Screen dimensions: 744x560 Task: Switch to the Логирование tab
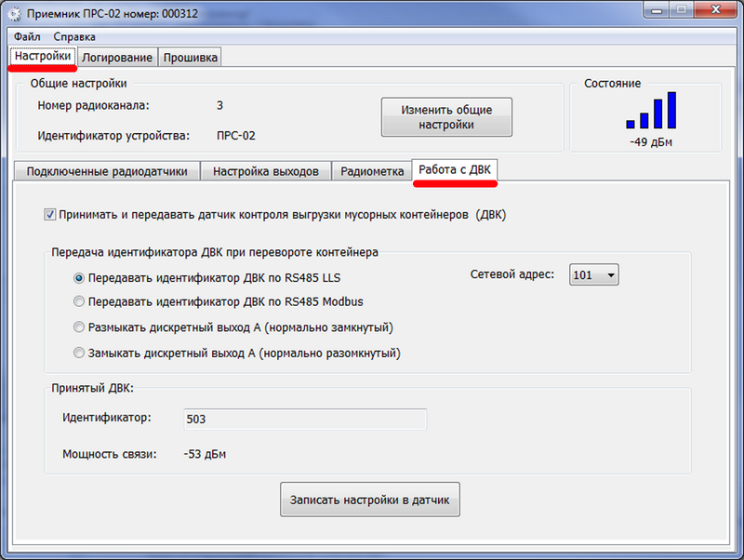click(117, 58)
